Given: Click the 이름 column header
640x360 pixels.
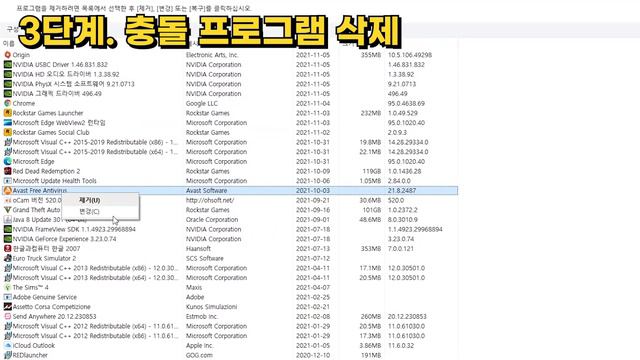Looking at the screenshot, I should click(9, 43).
